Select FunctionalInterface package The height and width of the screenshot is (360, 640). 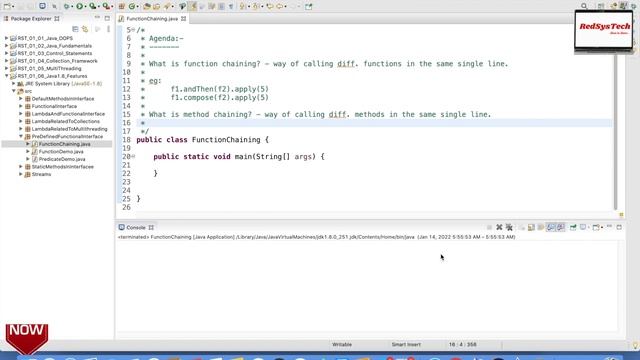pyautogui.click(x=54, y=106)
